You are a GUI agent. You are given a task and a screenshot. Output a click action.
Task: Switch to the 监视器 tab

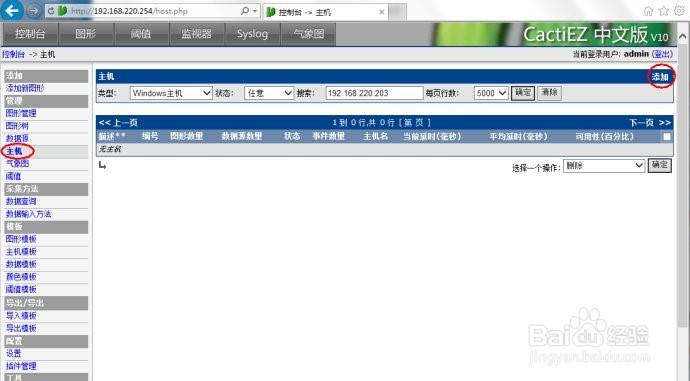(197, 34)
